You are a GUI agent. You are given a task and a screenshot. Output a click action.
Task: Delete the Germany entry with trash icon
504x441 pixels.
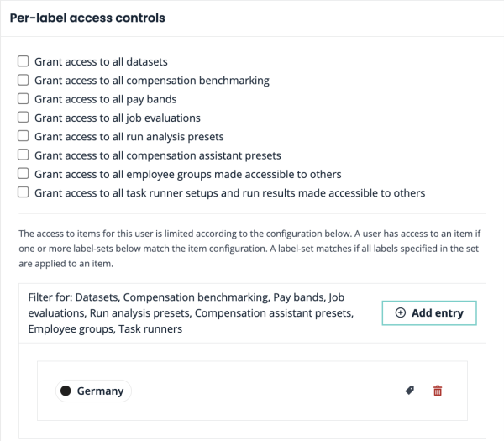pos(437,391)
